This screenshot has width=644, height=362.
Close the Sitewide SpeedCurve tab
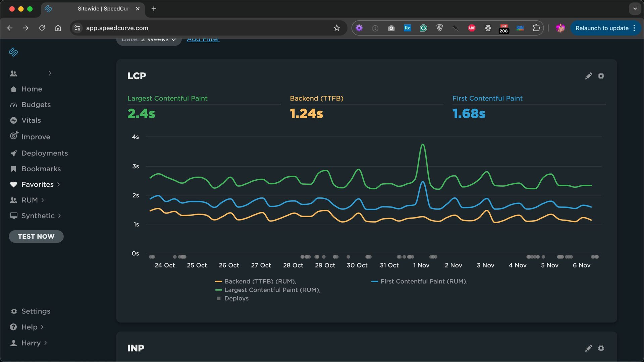tap(138, 9)
